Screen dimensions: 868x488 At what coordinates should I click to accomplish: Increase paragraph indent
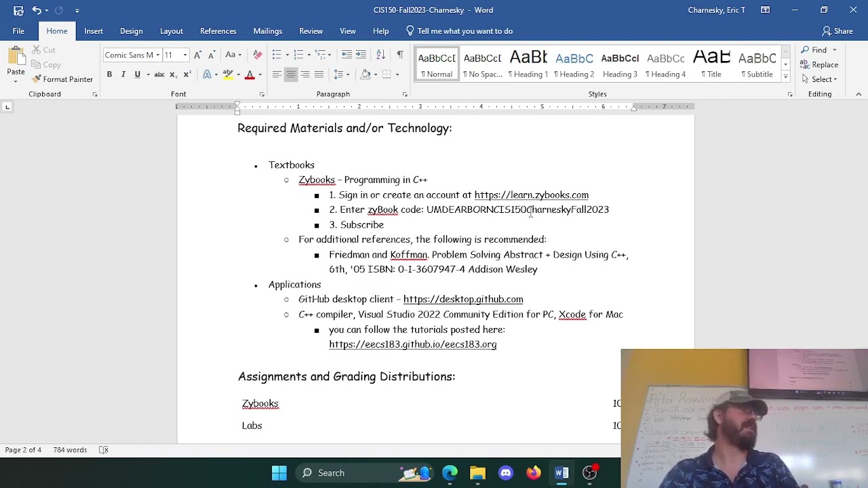[361, 55]
